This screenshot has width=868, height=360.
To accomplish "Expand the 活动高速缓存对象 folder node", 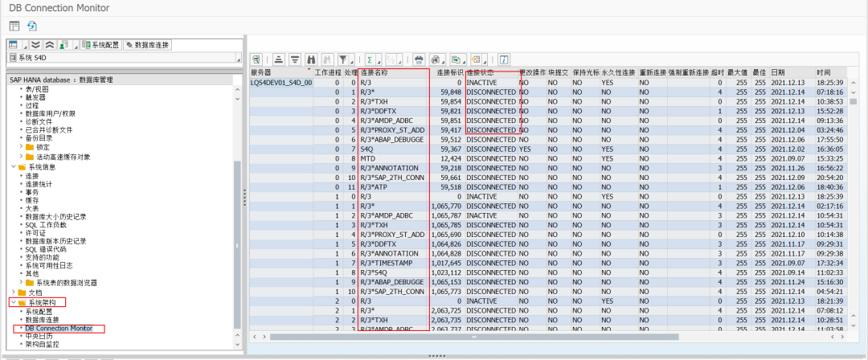I will 22,156.
